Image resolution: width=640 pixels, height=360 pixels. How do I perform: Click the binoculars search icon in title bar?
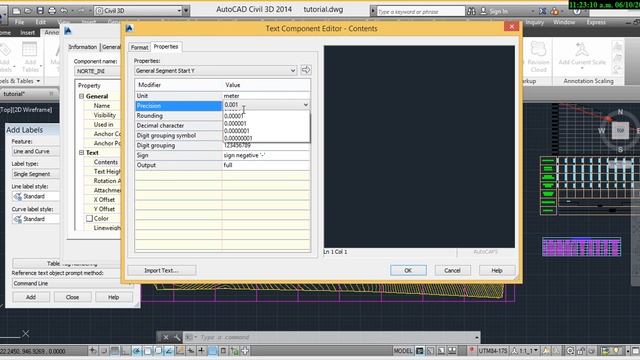[471, 11]
